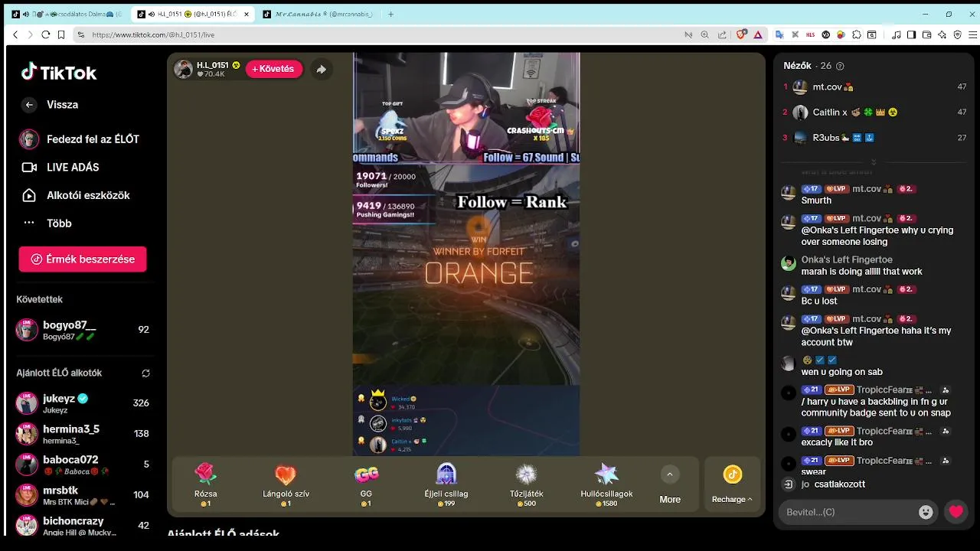Open the Google Translate extension
The image size is (980, 551).
click(779, 34)
